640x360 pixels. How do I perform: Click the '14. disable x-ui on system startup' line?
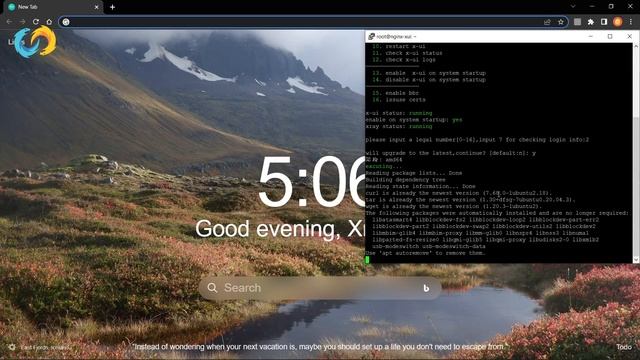(429, 80)
